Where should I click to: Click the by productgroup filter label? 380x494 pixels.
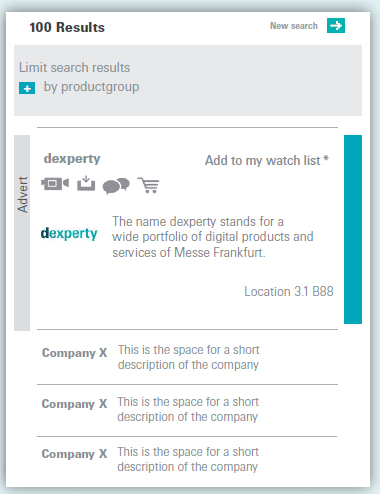pos(91,87)
